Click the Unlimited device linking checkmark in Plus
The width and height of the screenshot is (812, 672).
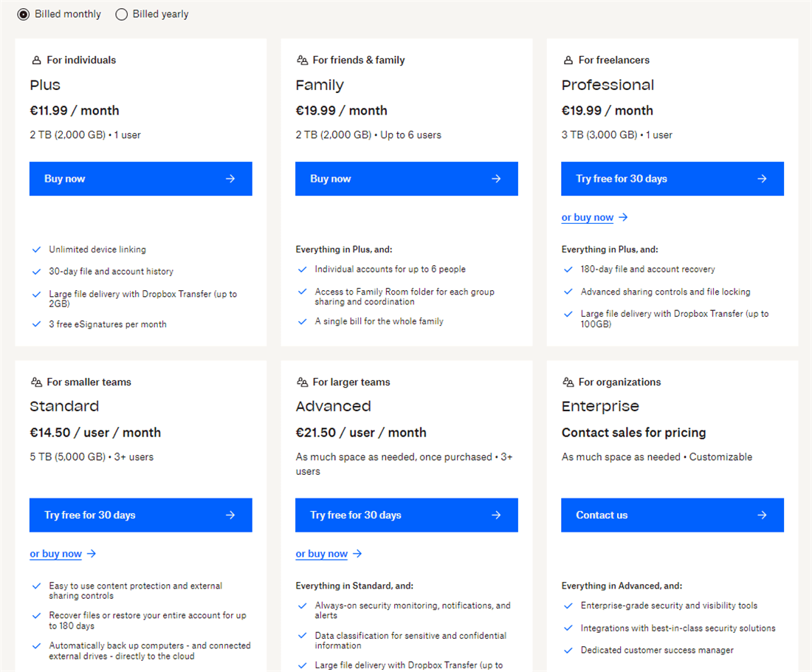37,250
